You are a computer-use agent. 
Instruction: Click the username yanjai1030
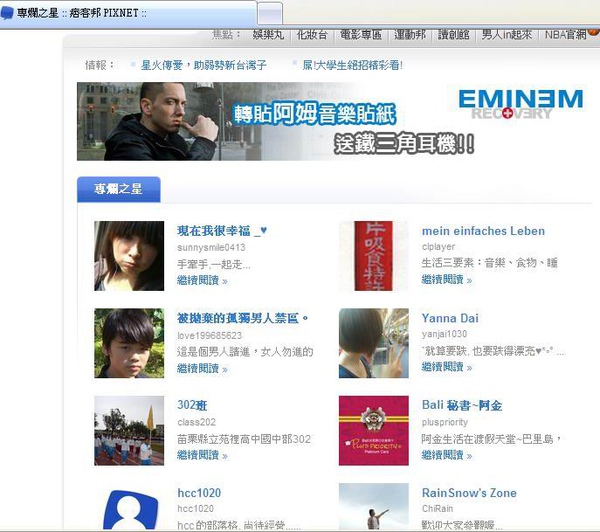(444, 334)
